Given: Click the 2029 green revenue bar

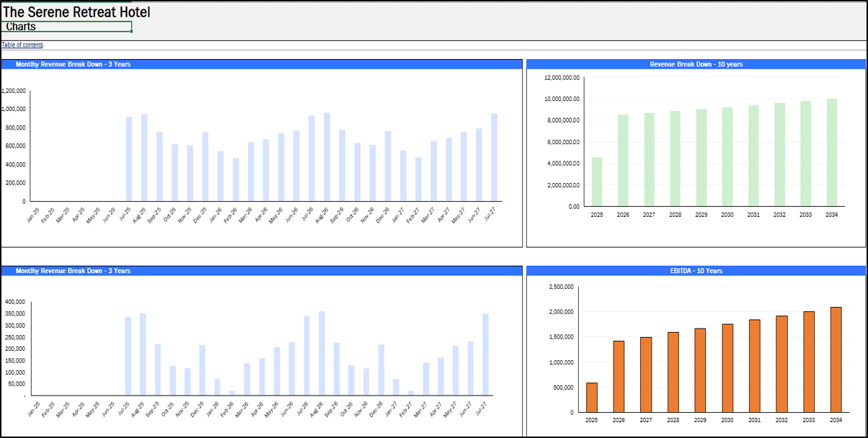Looking at the screenshot, I should click(x=701, y=158).
